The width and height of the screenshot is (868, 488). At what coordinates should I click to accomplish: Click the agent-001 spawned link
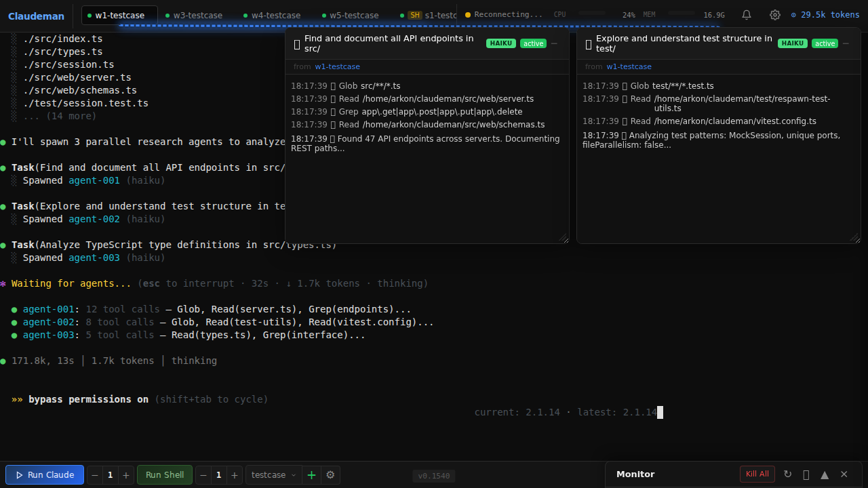(94, 180)
